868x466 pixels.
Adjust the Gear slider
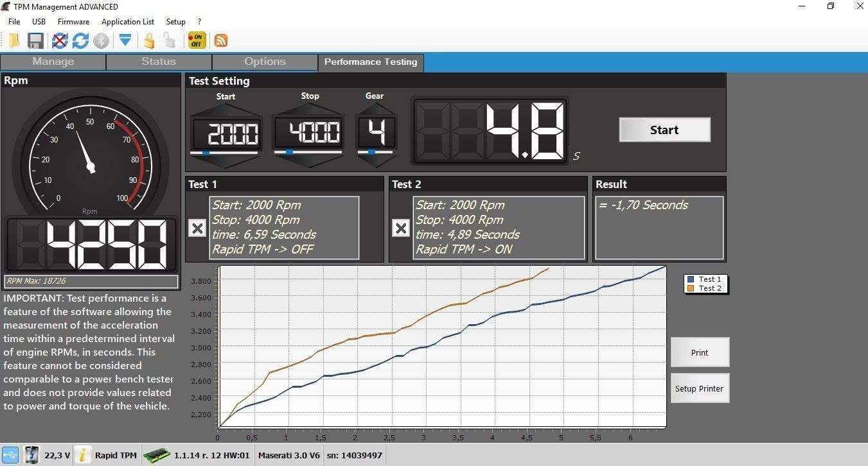click(x=375, y=153)
